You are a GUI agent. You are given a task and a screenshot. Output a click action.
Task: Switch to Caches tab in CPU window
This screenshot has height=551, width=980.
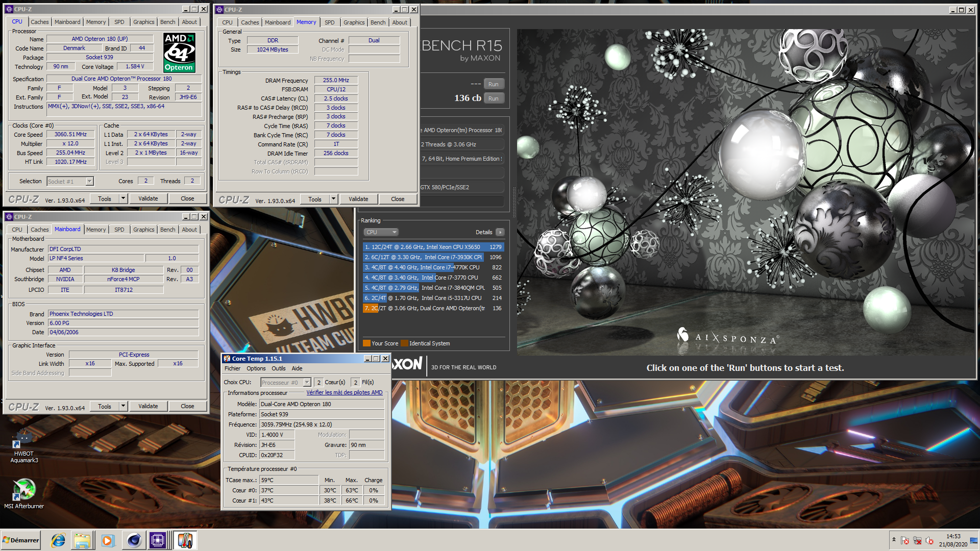tap(40, 22)
